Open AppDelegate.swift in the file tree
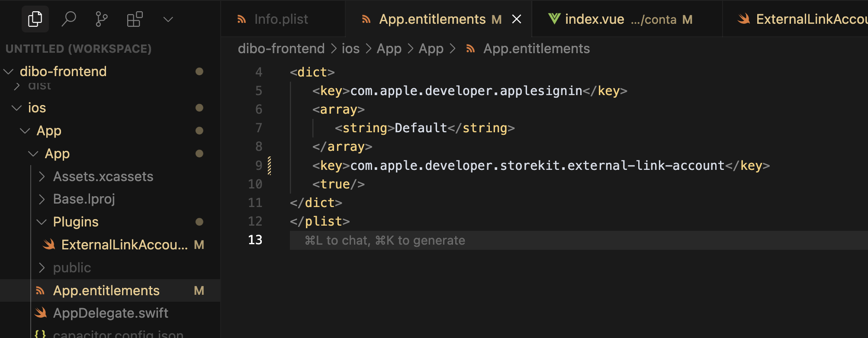Screen dimensions: 868x338 point(110,313)
